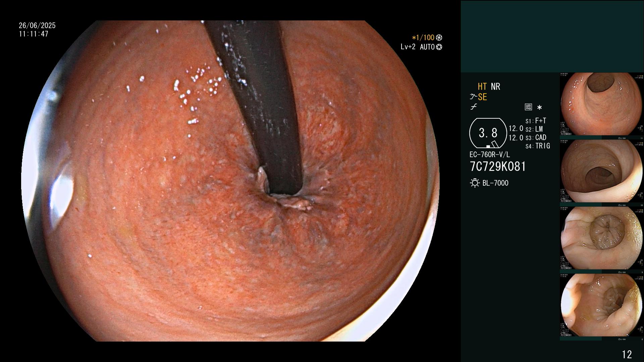Click the image counter 12 at bottom right
Image resolution: width=644 pixels, height=362 pixels.
point(627,354)
